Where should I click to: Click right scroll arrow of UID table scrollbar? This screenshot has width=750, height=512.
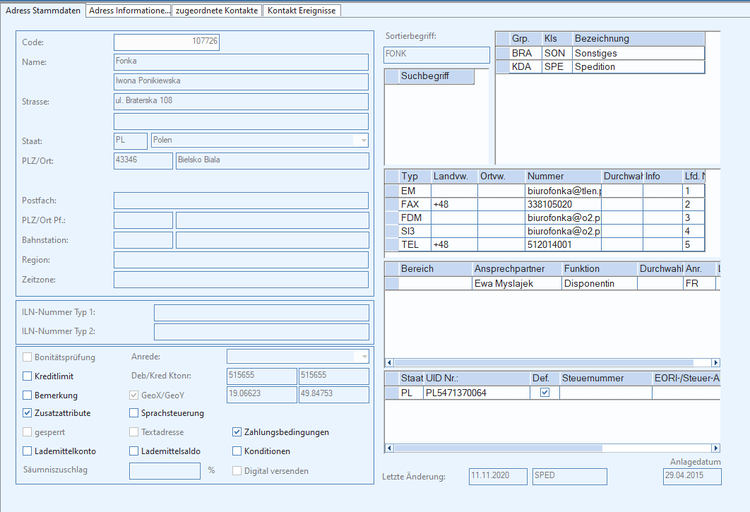click(x=716, y=448)
